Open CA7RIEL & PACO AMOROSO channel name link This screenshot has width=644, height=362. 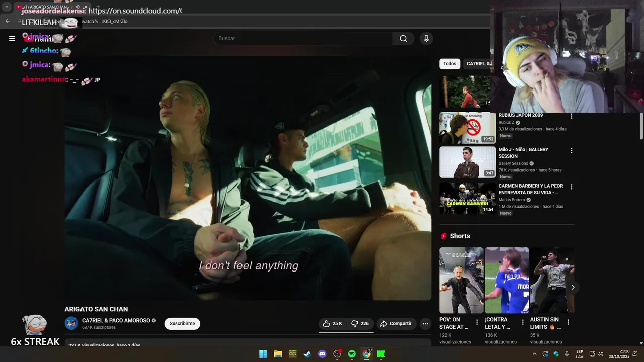pos(116,321)
